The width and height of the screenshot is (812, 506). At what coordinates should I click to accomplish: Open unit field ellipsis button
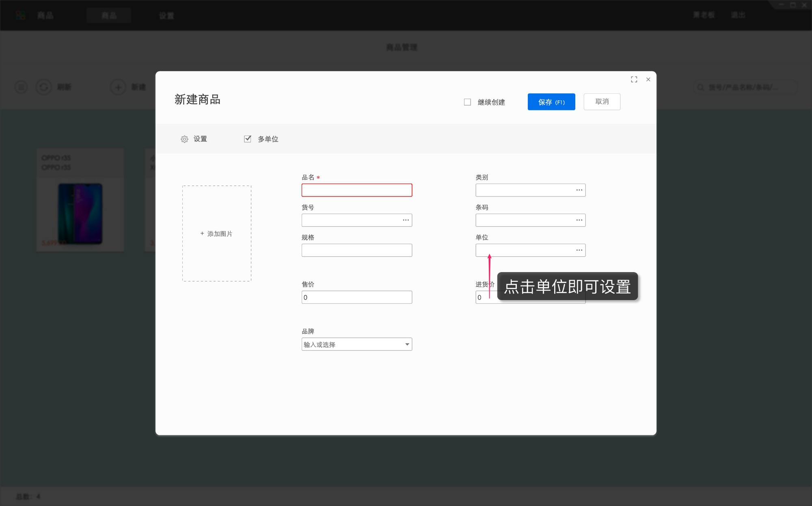point(579,250)
